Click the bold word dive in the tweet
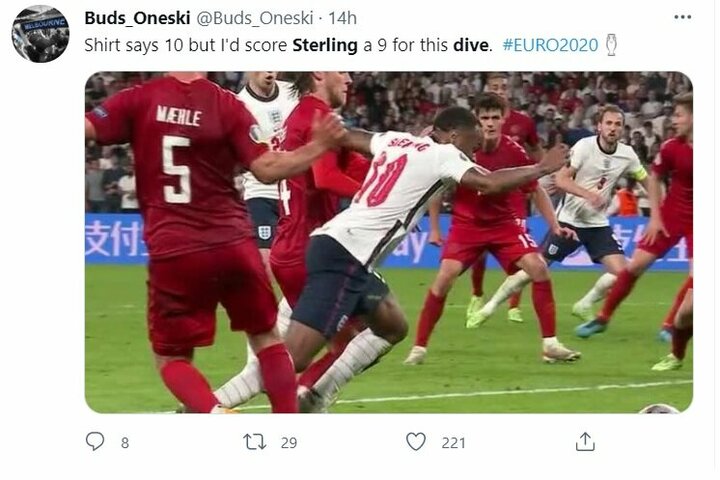 coord(471,45)
